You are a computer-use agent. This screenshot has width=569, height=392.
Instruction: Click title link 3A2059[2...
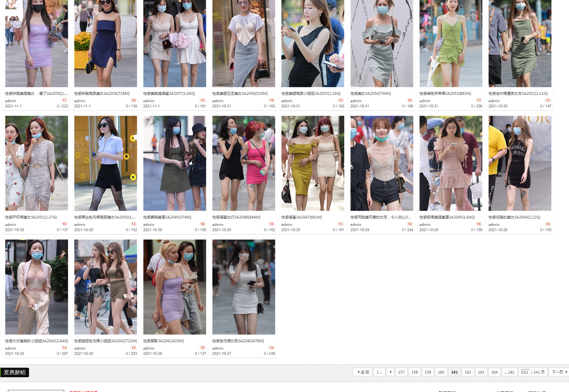pyautogui.click(x=36, y=93)
